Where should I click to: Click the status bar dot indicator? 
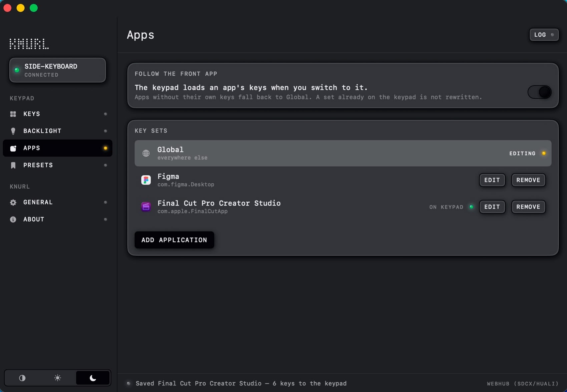point(128,383)
